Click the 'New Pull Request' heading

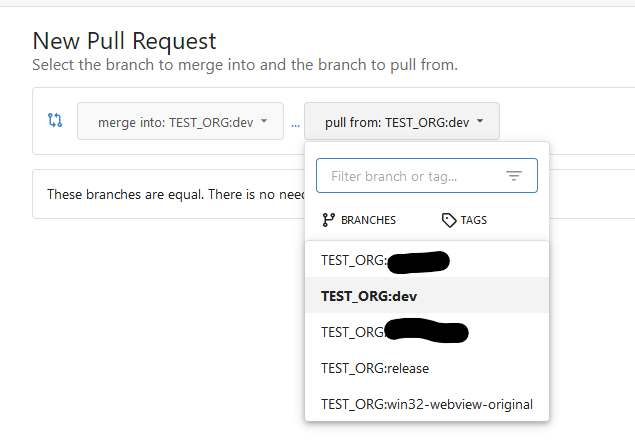coord(124,41)
